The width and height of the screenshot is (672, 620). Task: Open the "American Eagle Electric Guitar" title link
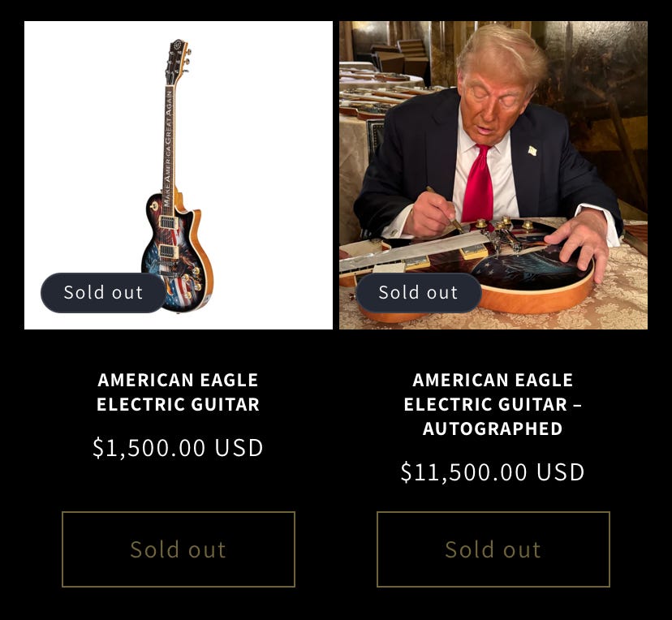tap(179, 392)
